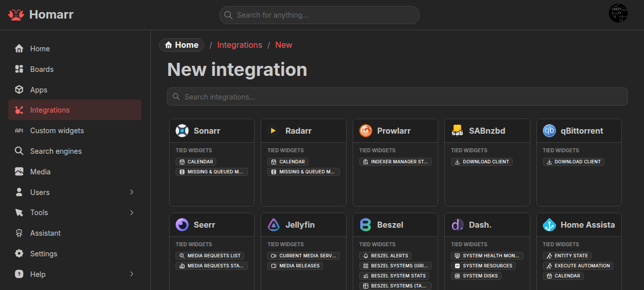Expand the Users menu chevron
Viewport: 644px width, 290px height.
[x=132, y=192]
